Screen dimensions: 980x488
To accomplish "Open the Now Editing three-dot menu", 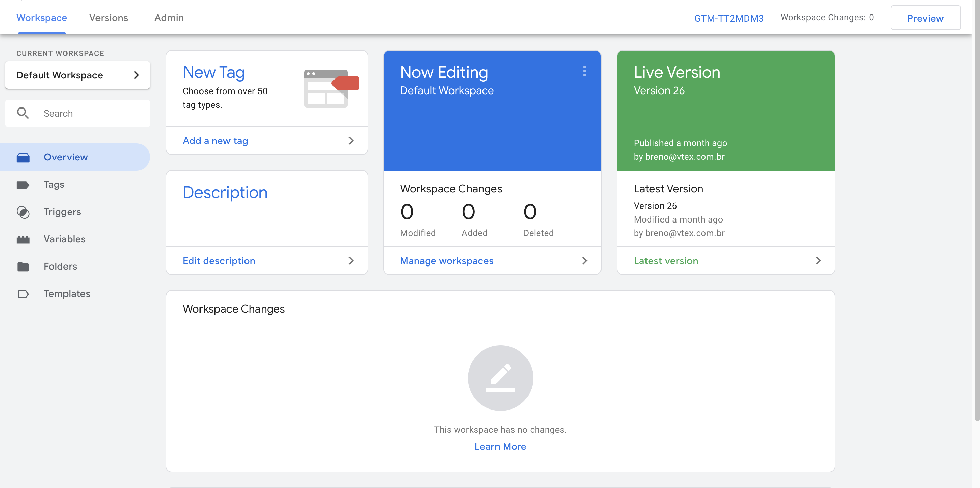I will (584, 71).
